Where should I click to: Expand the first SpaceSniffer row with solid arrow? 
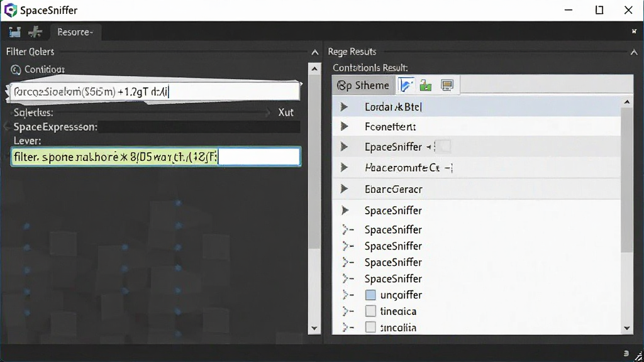(x=345, y=211)
